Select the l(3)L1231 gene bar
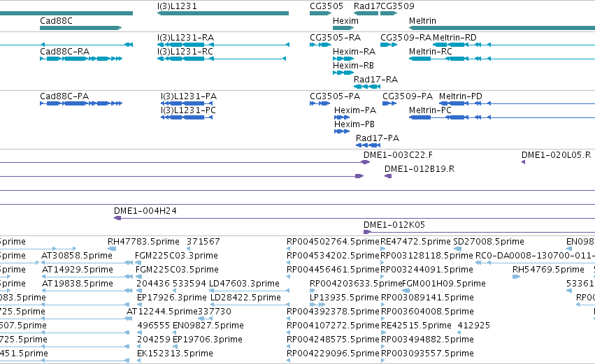The width and height of the screenshot is (595, 364). [223, 13]
